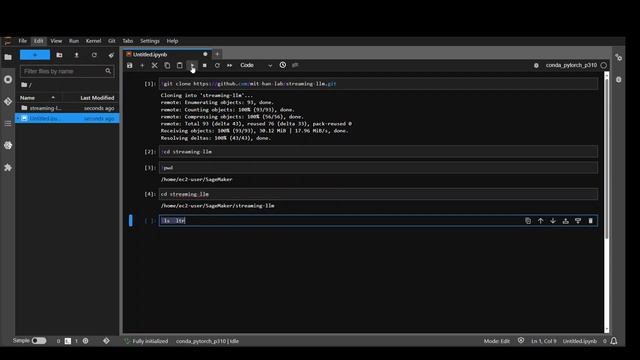This screenshot has width=640, height=360.
Task: Open the Edit menu
Action: click(39, 41)
